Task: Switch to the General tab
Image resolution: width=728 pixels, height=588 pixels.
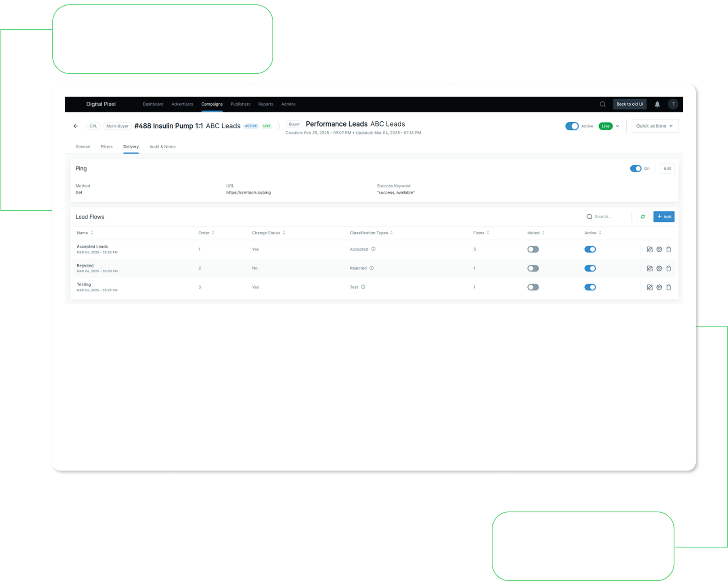Action: [x=83, y=147]
